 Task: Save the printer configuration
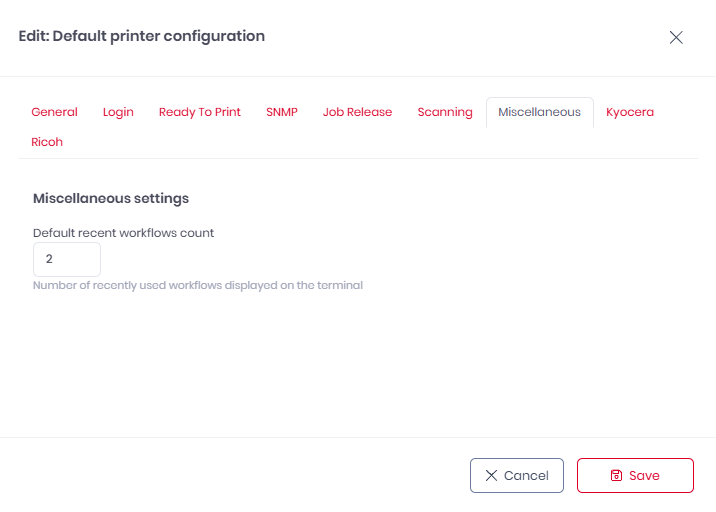point(635,476)
